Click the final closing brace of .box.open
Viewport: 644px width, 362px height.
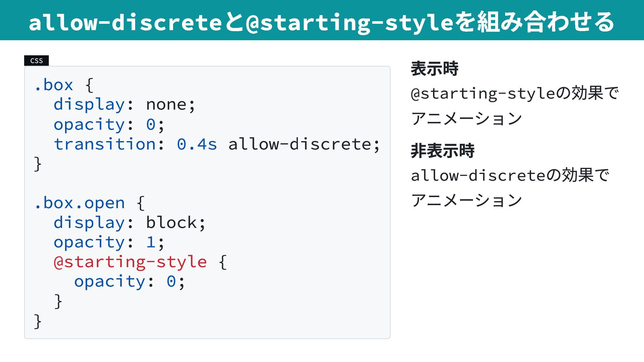point(38,321)
